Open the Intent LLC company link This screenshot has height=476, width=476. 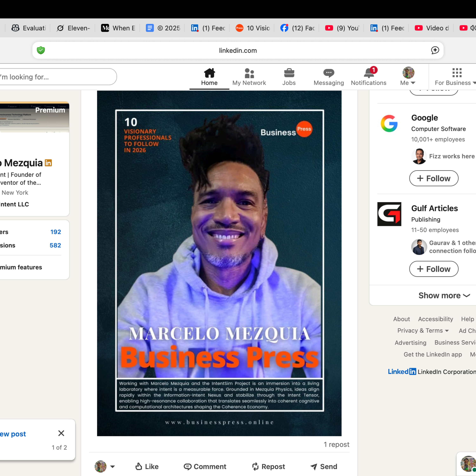click(x=14, y=204)
